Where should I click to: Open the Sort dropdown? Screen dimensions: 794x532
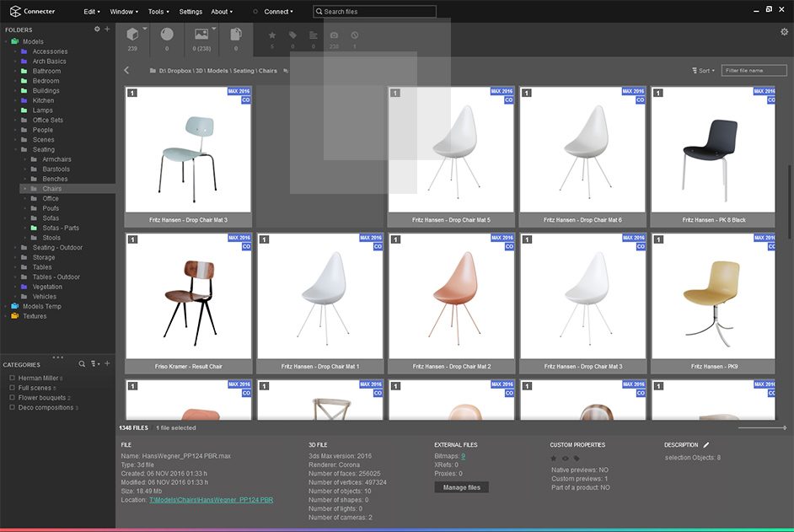[x=703, y=71]
